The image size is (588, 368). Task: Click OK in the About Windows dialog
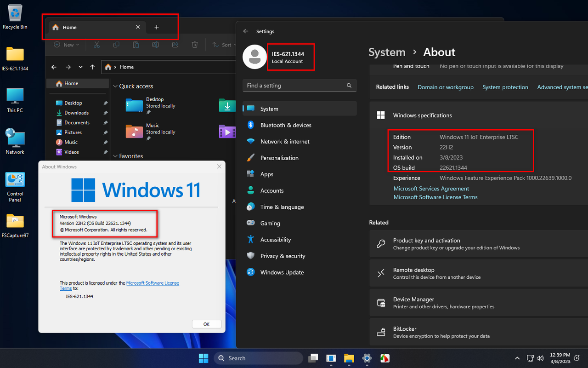tap(207, 324)
